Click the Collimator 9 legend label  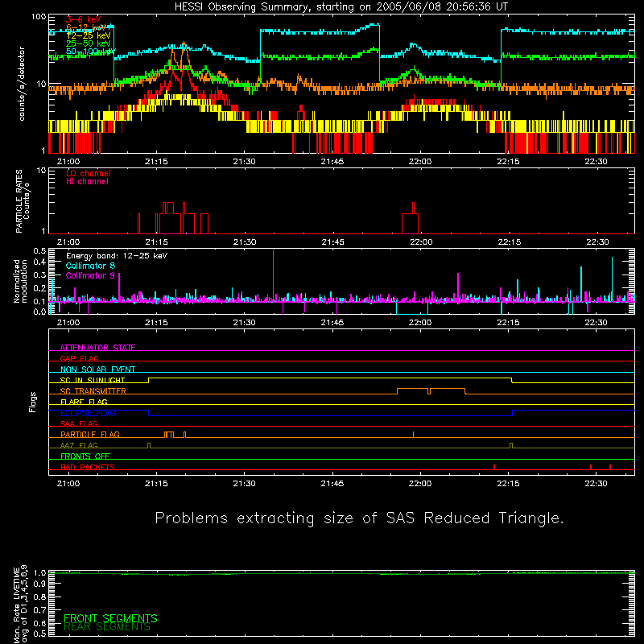pyautogui.click(x=90, y=275)
